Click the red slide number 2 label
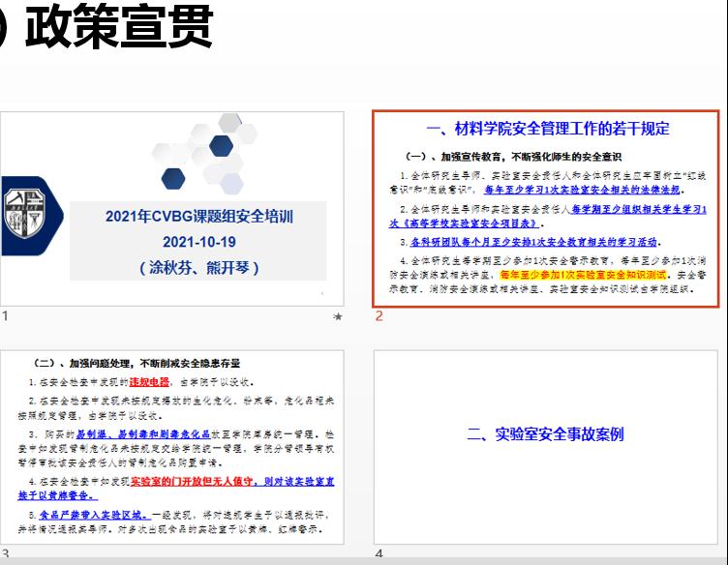The width and height of the screenshot is (728, 565). [379, 316]
